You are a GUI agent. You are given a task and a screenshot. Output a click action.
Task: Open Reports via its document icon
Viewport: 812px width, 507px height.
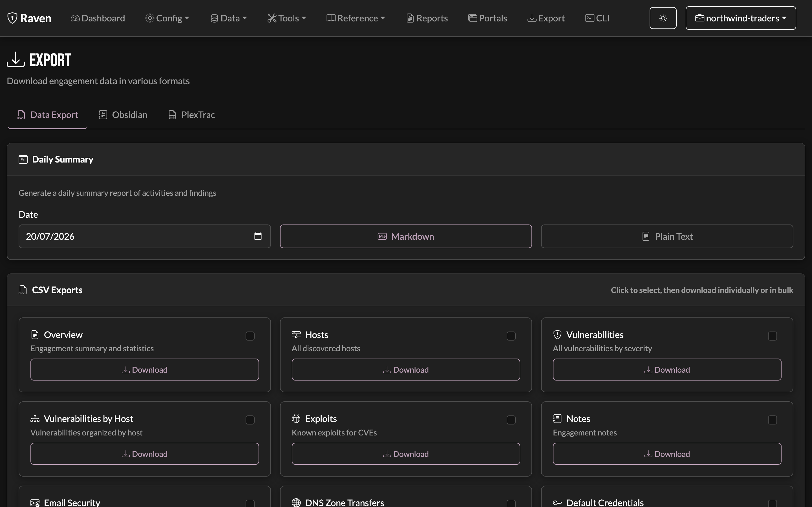tap(410, 18)
